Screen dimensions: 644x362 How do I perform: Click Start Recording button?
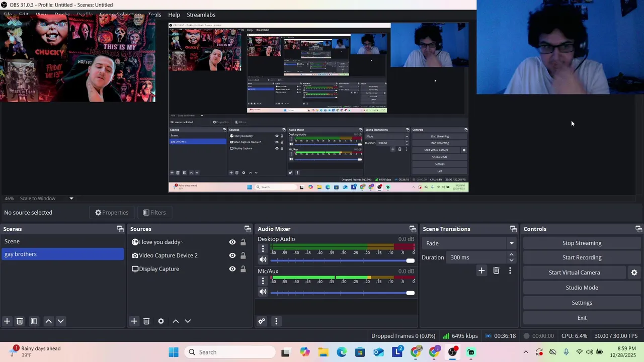[x=582, y=257]
